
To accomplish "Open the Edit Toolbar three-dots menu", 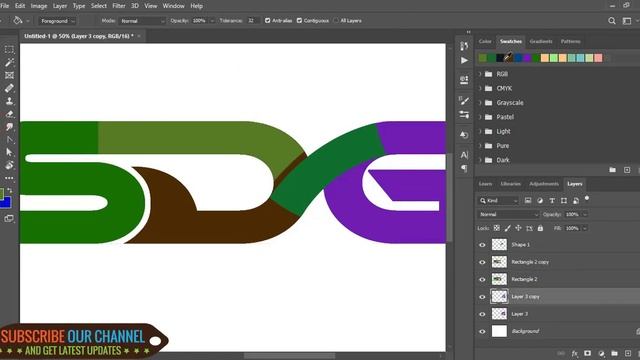I will click(9, 178).
